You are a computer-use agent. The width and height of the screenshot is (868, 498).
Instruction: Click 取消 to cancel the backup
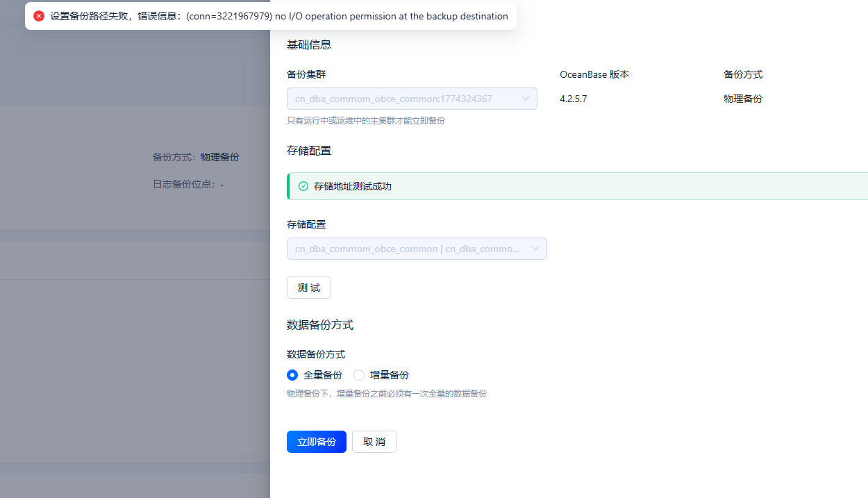(x=374, y=442)
